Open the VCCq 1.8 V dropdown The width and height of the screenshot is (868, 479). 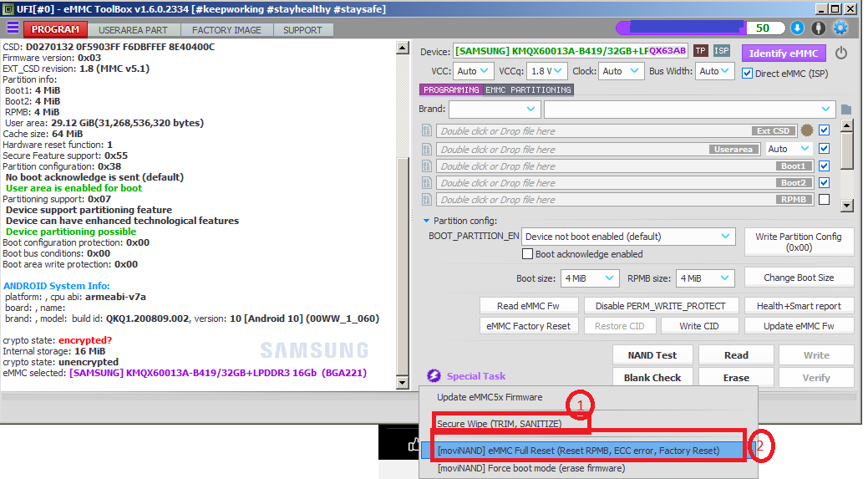[x=546, y=71]
